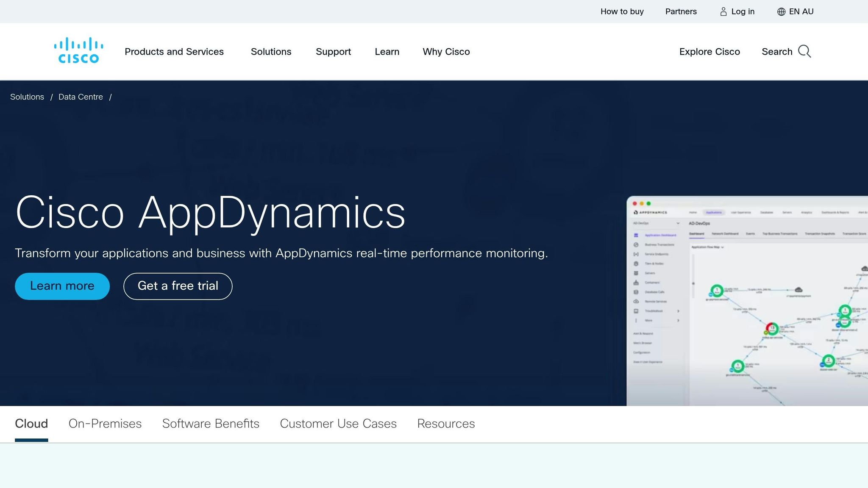Open the Products and Services menu
This screenshot has width=868, height=488.
coord(174,51)
